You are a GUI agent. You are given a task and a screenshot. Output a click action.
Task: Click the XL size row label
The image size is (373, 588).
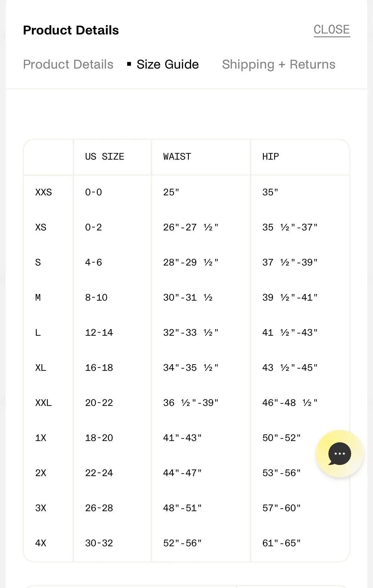[40, 368]
